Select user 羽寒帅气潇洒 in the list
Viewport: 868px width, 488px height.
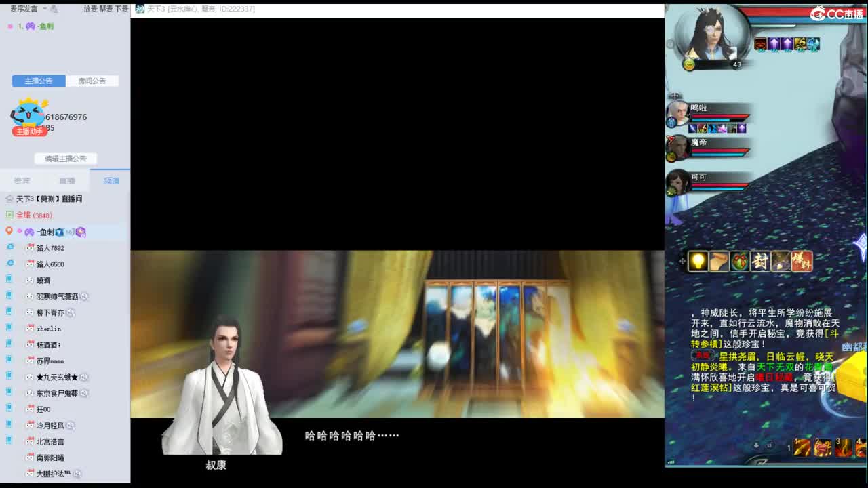pyautogui.click(x=57, y=296)
